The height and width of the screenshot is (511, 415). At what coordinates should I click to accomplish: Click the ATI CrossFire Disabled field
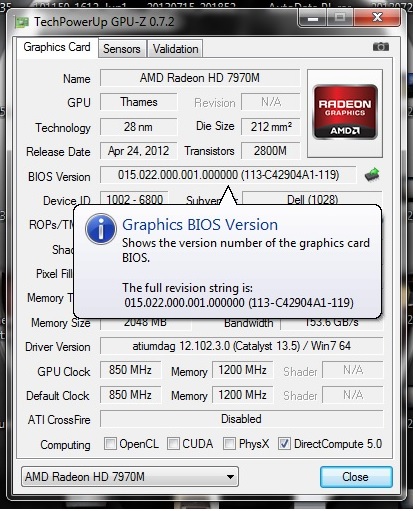[x=242, y=419]
